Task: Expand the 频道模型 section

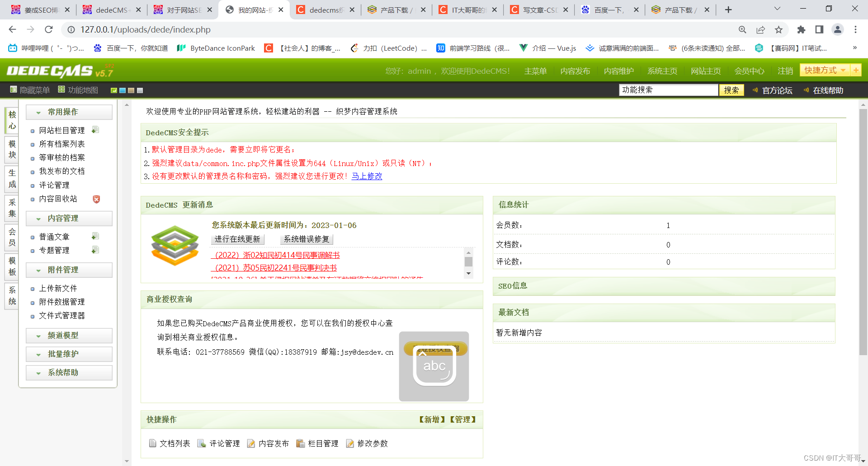Action: [69, 335]
